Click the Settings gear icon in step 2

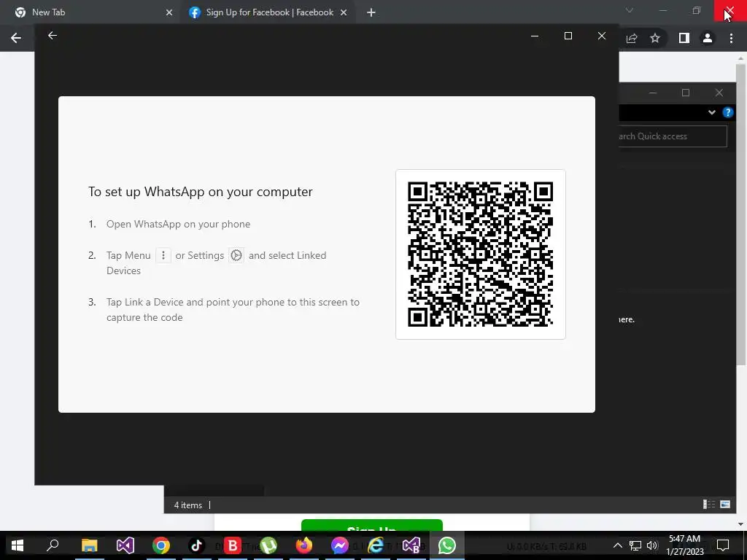click(x=236, y=255)
